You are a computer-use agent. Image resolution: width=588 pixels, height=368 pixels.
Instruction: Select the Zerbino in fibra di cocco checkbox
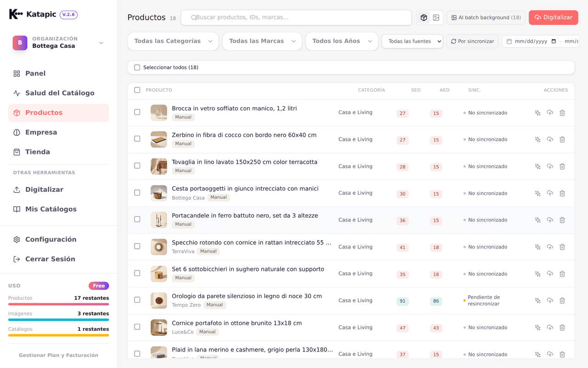[x=137, y=138]
